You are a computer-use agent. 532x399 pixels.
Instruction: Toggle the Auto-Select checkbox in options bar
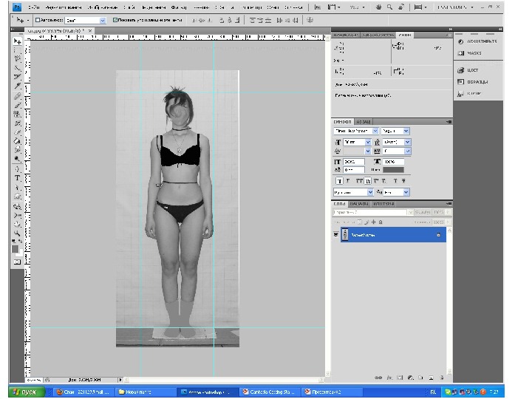point(38,20)
